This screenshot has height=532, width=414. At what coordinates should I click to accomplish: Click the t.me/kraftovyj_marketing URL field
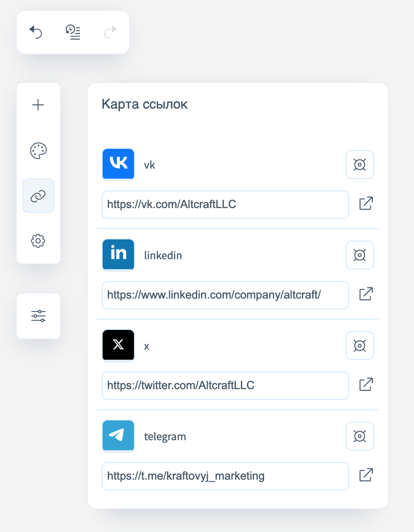pos(225,476)
